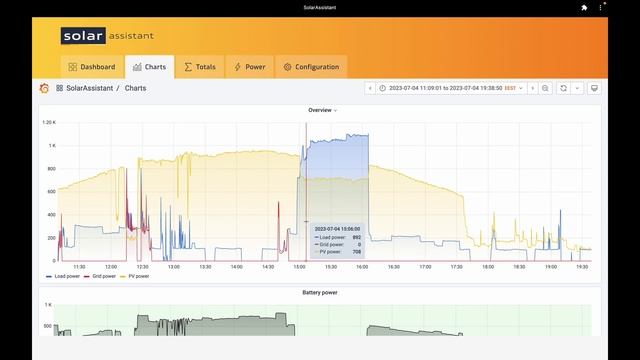Screen dimensions: 640x360
Task: Click the Charts breadcrumb link
Action: coord(136,88)
